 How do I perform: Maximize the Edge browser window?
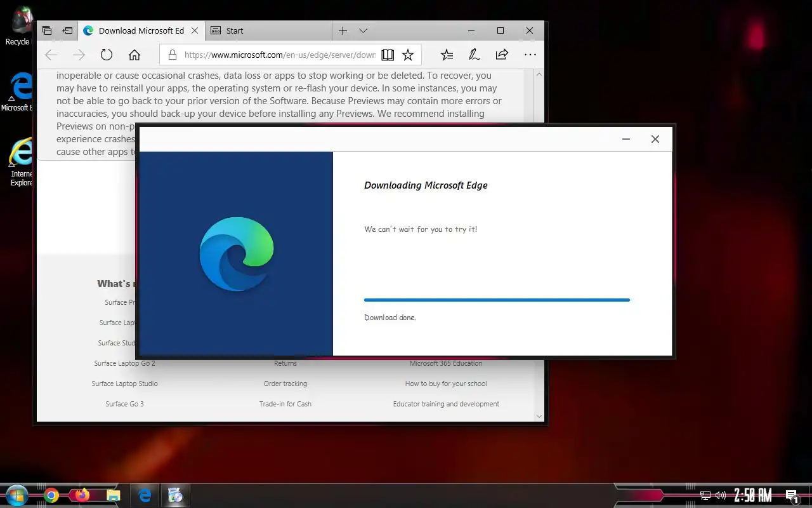click(501, 30)
